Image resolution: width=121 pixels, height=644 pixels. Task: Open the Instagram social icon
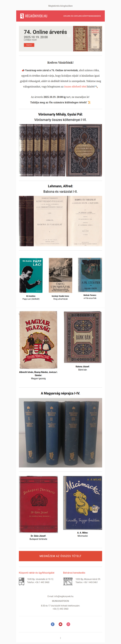pyautogui.click(x=68, y=624)
